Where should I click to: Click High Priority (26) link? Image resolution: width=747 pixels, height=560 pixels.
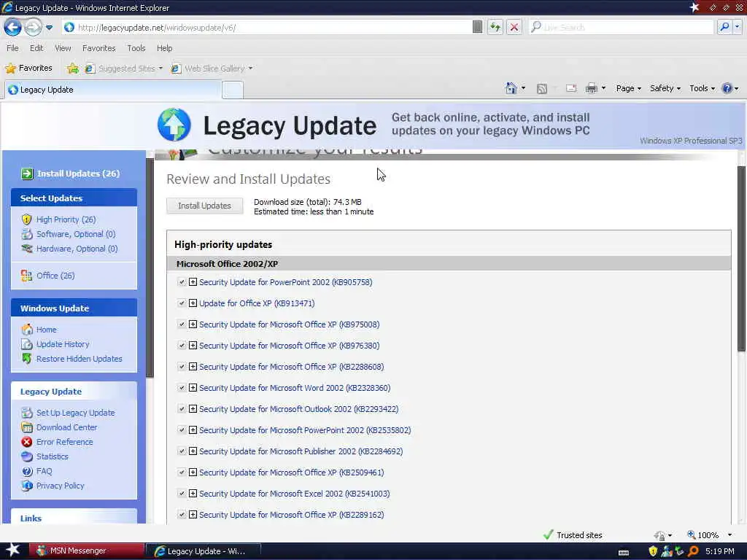(x=66, y=219)
